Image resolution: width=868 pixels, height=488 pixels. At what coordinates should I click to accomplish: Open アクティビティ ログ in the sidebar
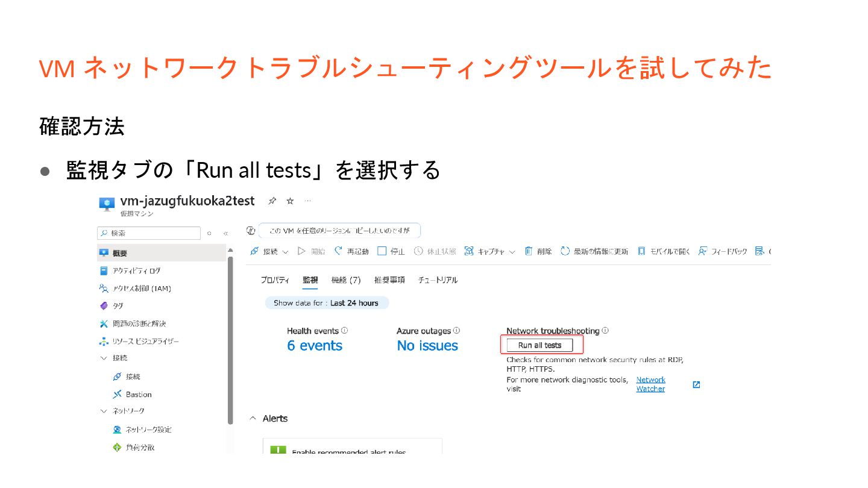click(136, 271)
